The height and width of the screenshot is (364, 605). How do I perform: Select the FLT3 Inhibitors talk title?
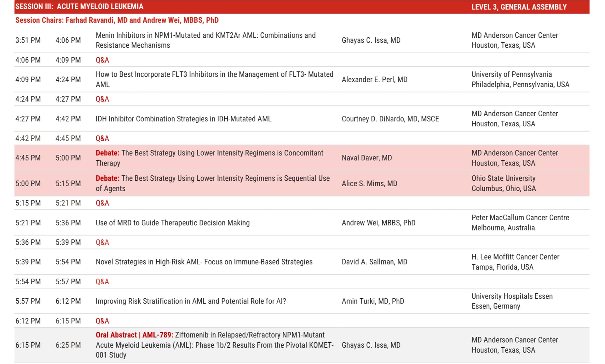coord(214,79)
